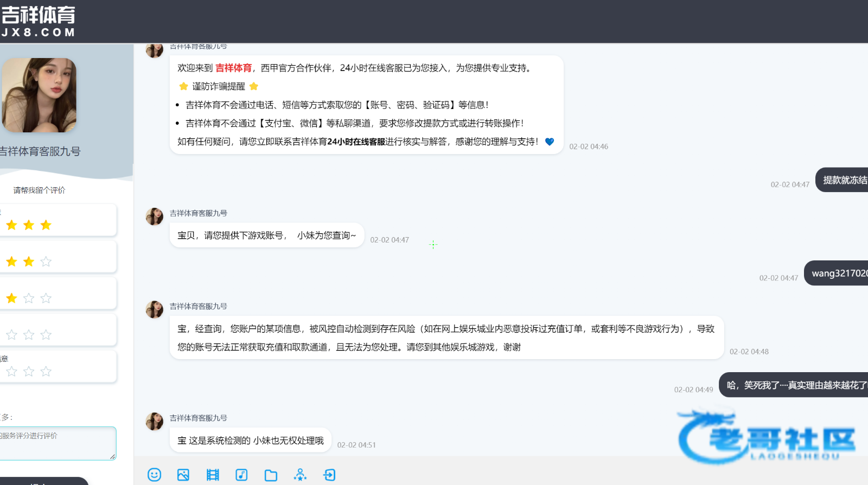Click agent avatar beside 宝贝 message
The width and height of the screenshot is (868, 485).
155,216
